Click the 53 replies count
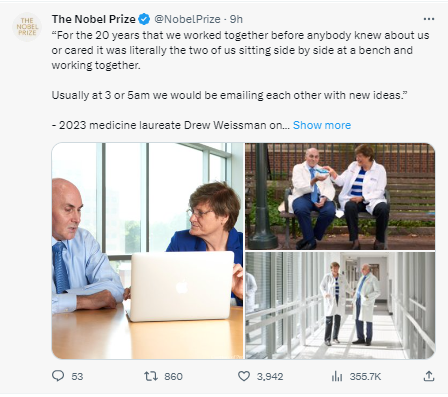This screenshot has width=448, height=397. 77,377
